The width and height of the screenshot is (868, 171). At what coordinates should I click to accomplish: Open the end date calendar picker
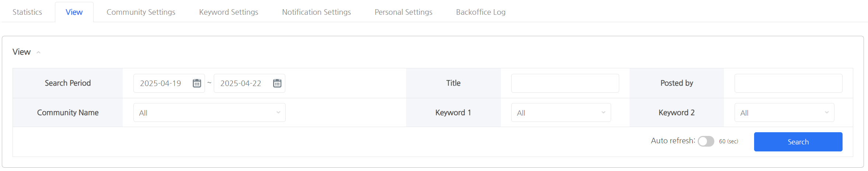tap(277, 83)
